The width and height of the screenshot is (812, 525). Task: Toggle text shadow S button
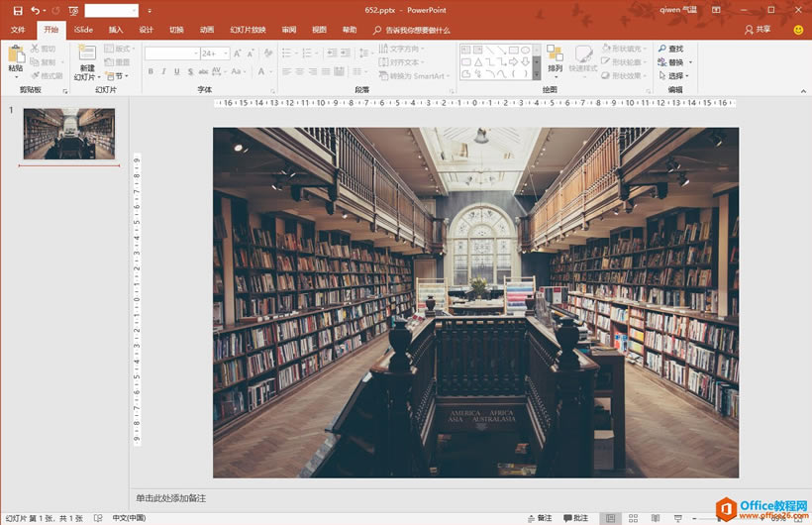tap(190, 71)
